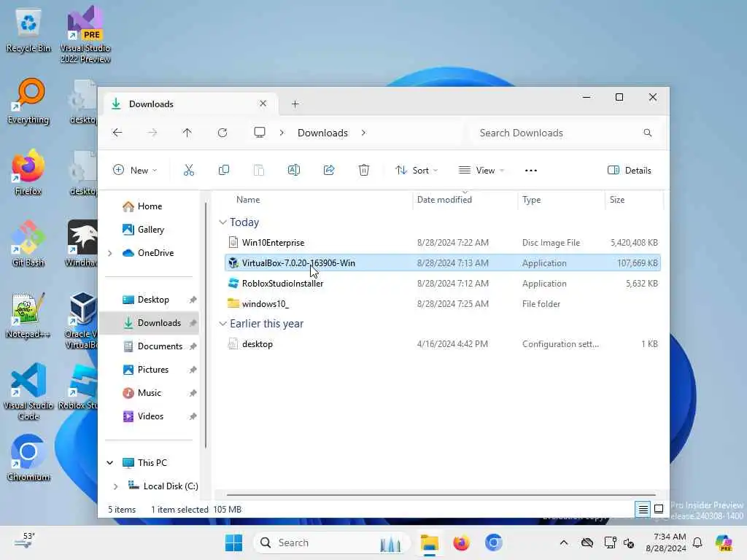The height and width of the screenshot is (560, 747).
Task: Select the windows10_ folder
Action: click(443, 304)
